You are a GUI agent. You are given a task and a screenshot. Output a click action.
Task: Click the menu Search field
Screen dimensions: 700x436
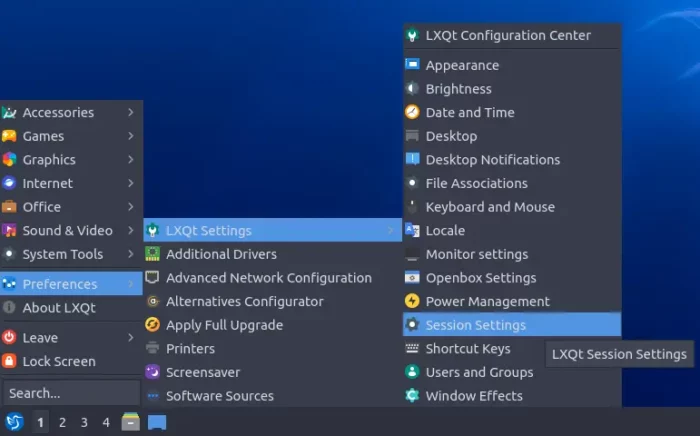71,393
